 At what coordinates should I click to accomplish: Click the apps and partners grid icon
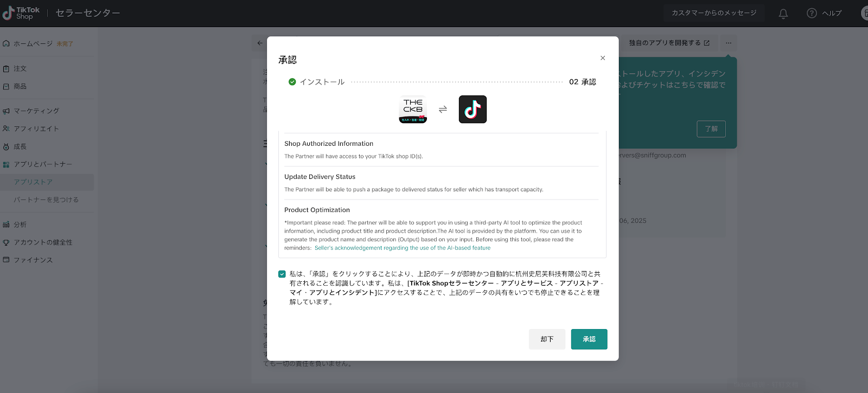click(6, 164)
